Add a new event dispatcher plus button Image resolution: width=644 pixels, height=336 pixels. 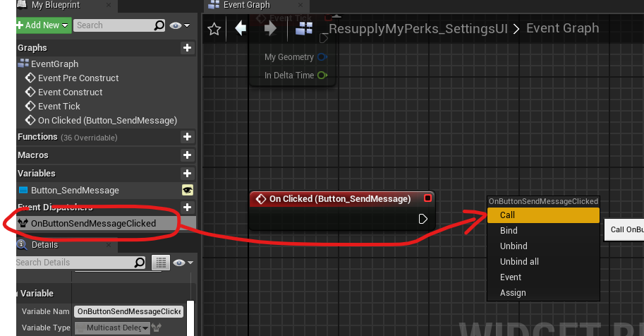pyautogui.click(x=187, y=208)
